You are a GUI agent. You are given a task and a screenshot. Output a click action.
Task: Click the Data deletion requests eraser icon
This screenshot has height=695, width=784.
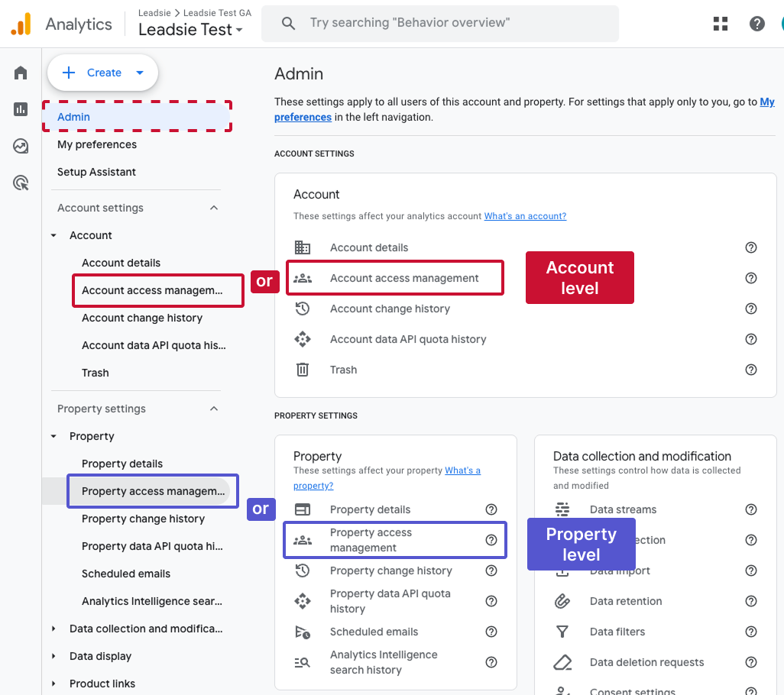(x=562, y=662)
